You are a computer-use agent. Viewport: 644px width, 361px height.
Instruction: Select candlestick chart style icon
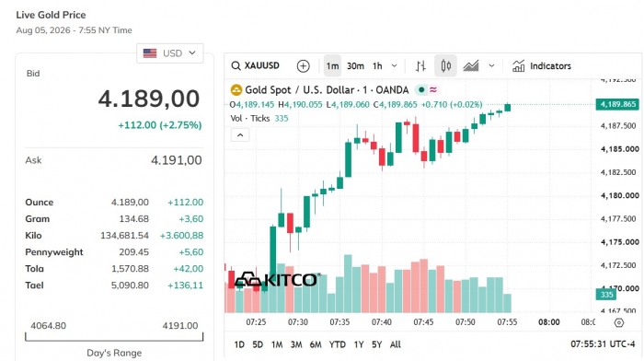445,65
